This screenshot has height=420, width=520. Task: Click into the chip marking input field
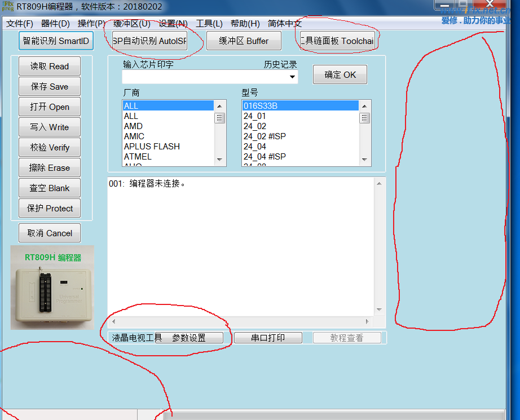tap(203, 77)
